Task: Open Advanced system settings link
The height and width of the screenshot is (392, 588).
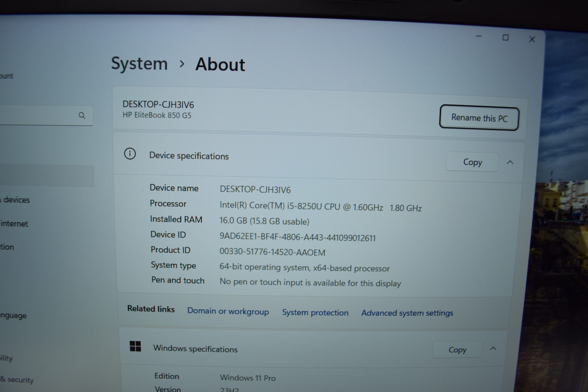Action: point(407,313)
